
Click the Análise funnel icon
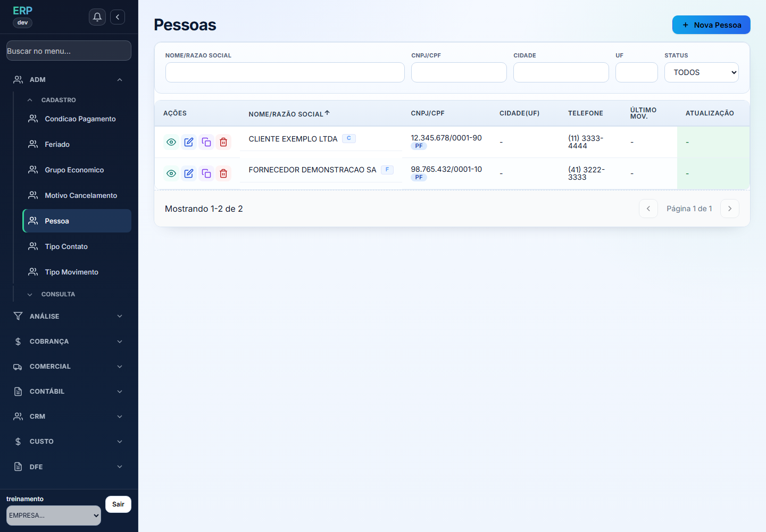[x=18, y=316]
